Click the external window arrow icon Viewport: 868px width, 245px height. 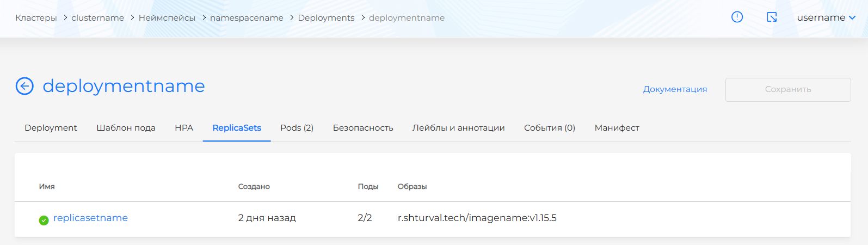tap(772, 17)
